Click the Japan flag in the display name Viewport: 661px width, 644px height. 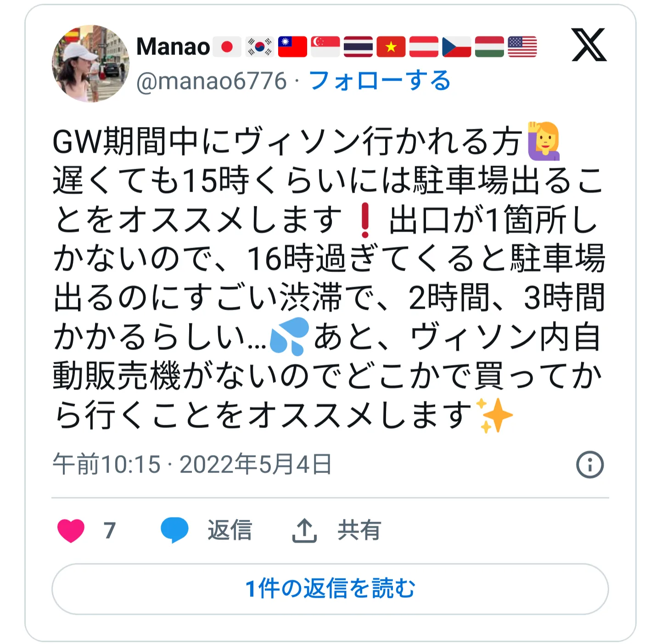tap(227, 47)
